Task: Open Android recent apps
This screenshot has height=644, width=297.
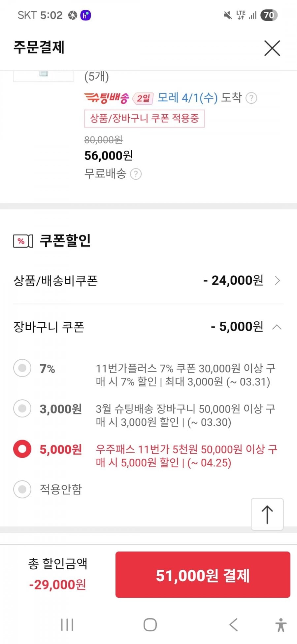Action: 67,625
